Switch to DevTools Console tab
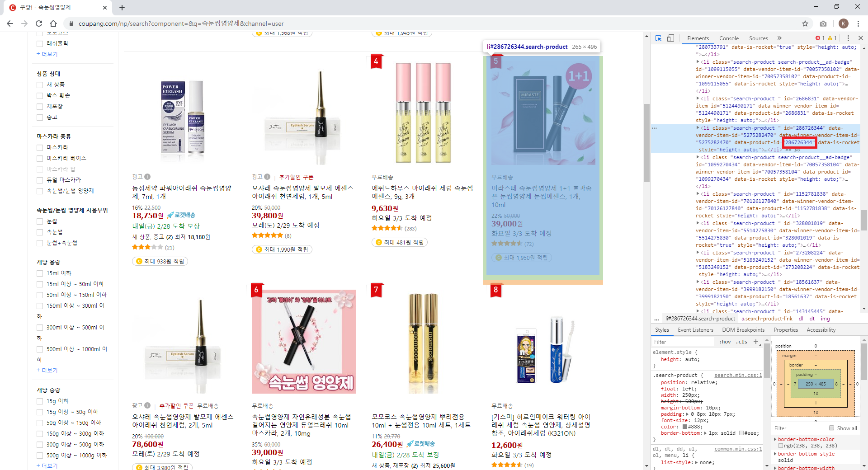The image size is (868, 470). pyautogui.click(x=729, y=38)
